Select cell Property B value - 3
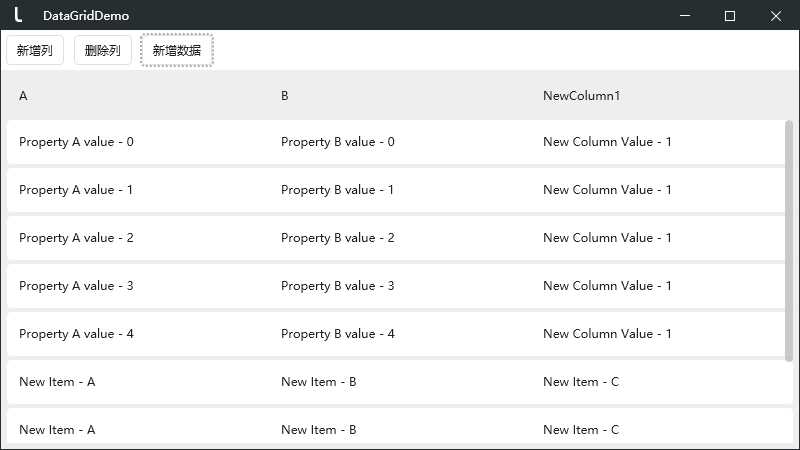 (x=401, y=286)
